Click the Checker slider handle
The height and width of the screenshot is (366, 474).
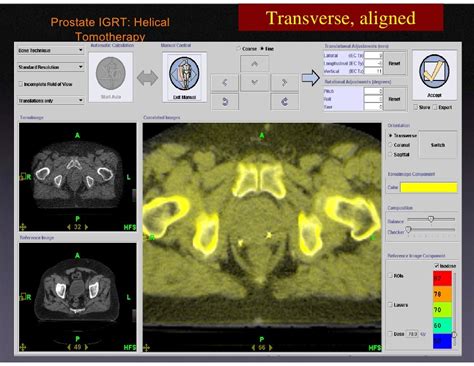tap(408, 229)
